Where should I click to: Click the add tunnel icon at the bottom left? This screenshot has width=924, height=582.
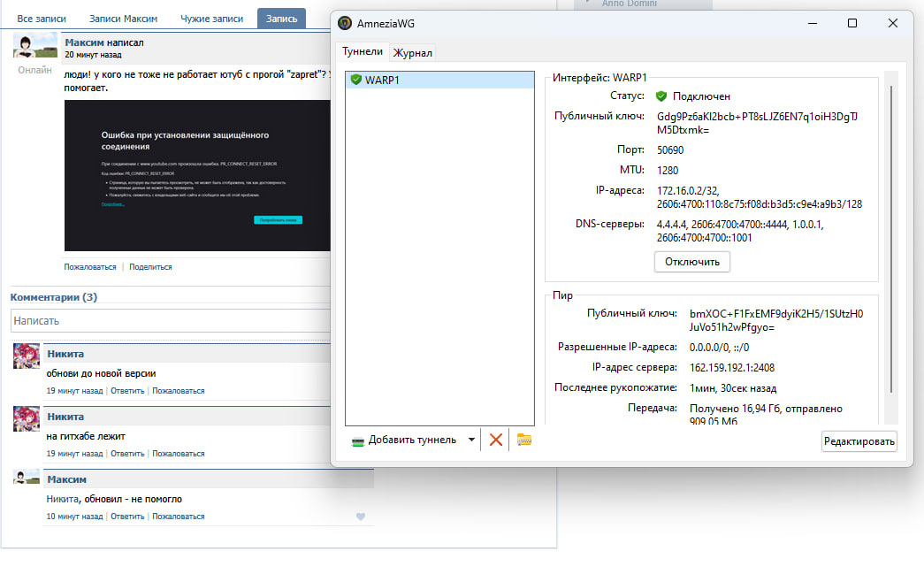(x=358, y=441)
